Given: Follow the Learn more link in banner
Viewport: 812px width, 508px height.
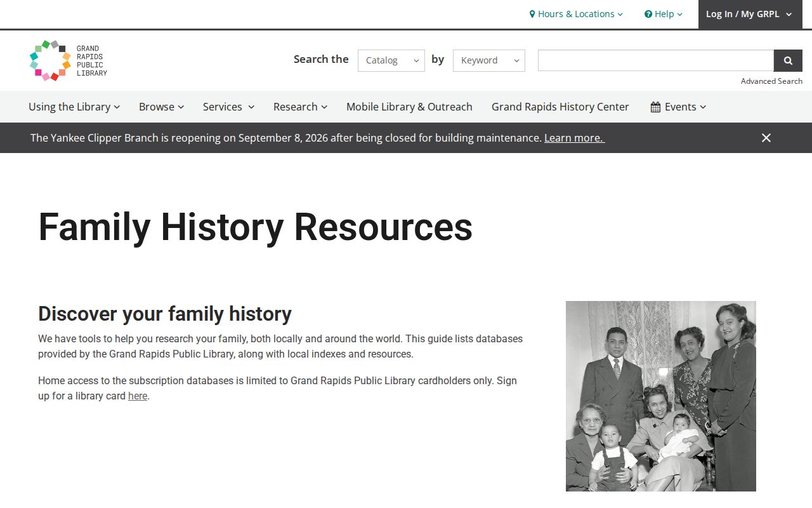Looking at the screenshot, I should pos(574,138).
